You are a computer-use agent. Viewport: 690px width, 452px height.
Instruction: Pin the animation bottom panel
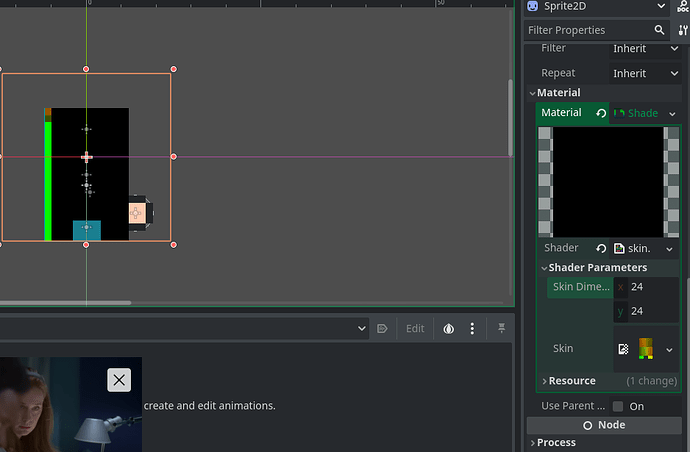pos(503,328)
